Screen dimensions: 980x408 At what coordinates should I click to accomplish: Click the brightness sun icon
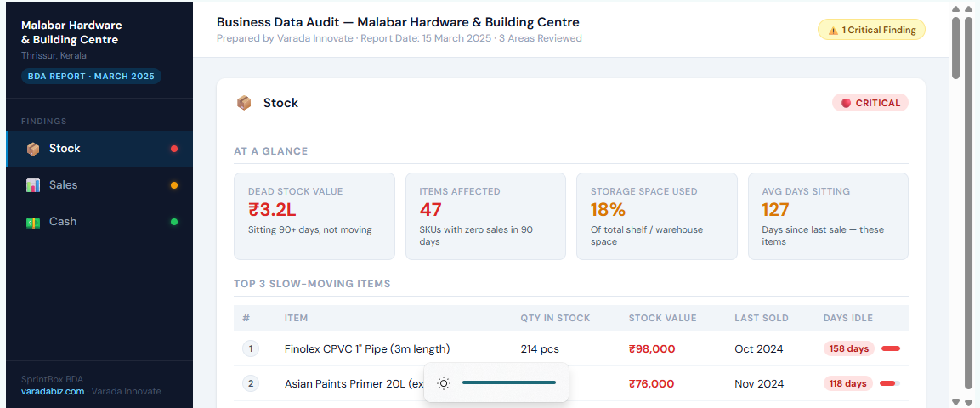pyautogui.click(x=443, y=383)
